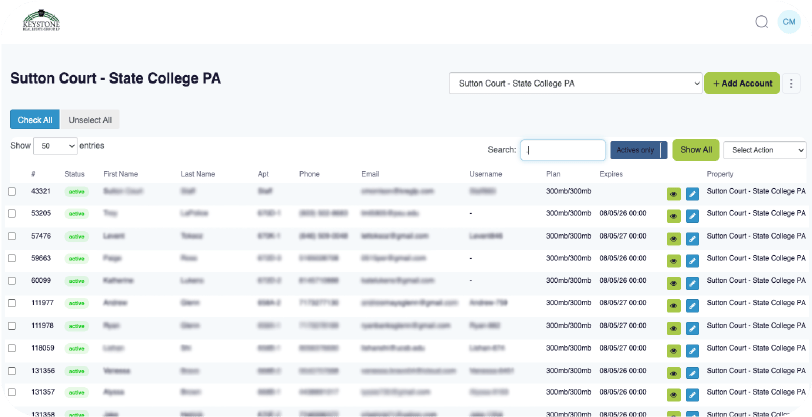Sort table by Expires column header
This screenshot has width=812, height=417.
coord(611,174)
